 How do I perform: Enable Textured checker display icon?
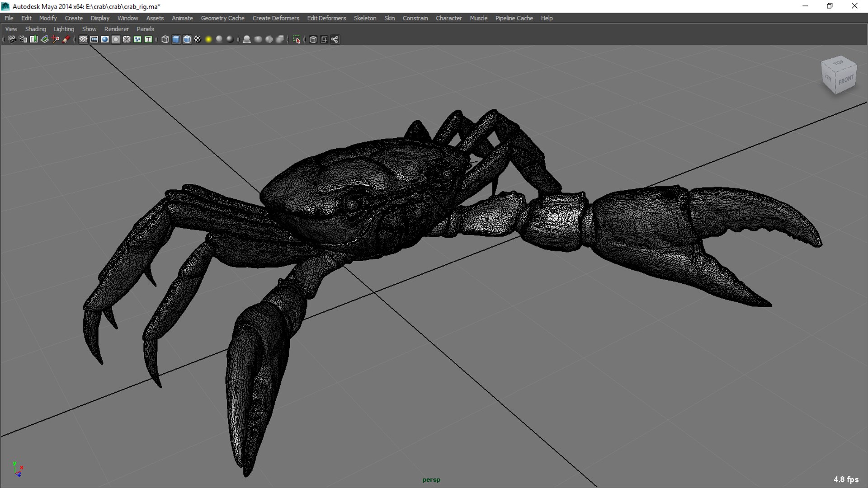pyautogui.click(x=198, y=39)
